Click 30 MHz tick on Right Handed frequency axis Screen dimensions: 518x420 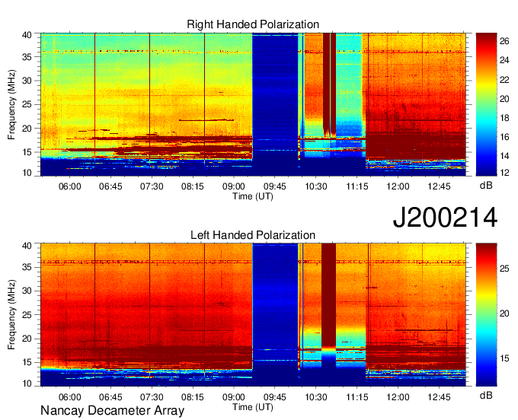point(27,81)
